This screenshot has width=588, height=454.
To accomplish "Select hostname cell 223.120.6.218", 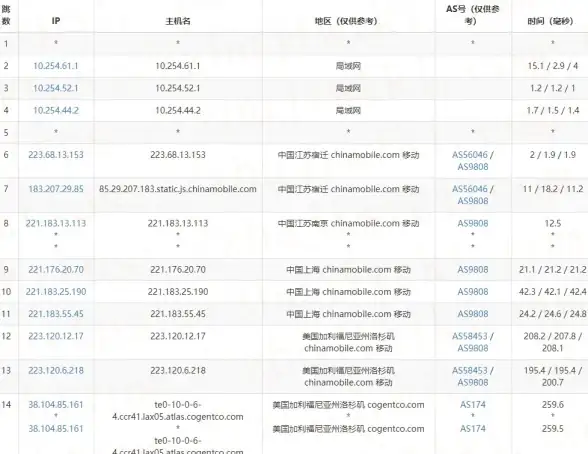I will (x=178, y=370).
